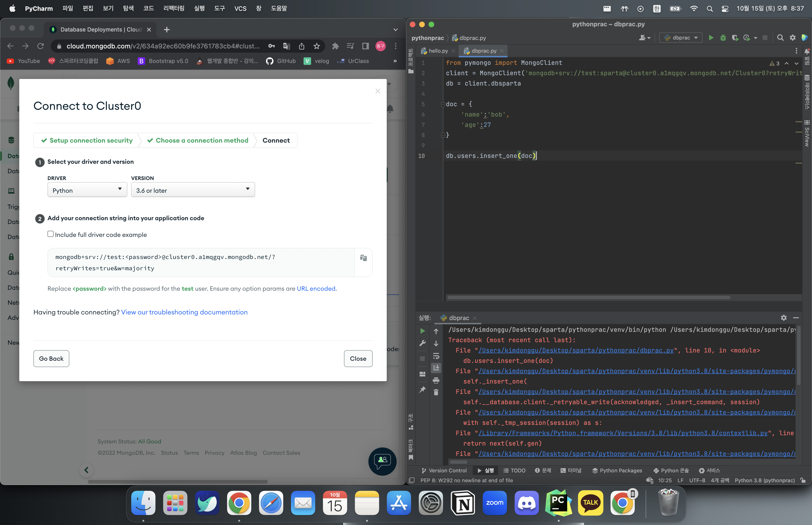Open Chrome extensions puzzle icon
The width and height of the screenshot is (812, 525).
pyautogui.click(x=335, y=46)
